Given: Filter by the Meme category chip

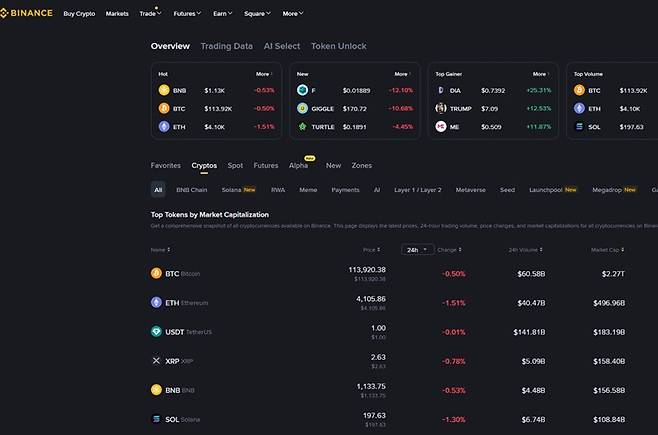Looking at the screenshot, I should [308, 189].
